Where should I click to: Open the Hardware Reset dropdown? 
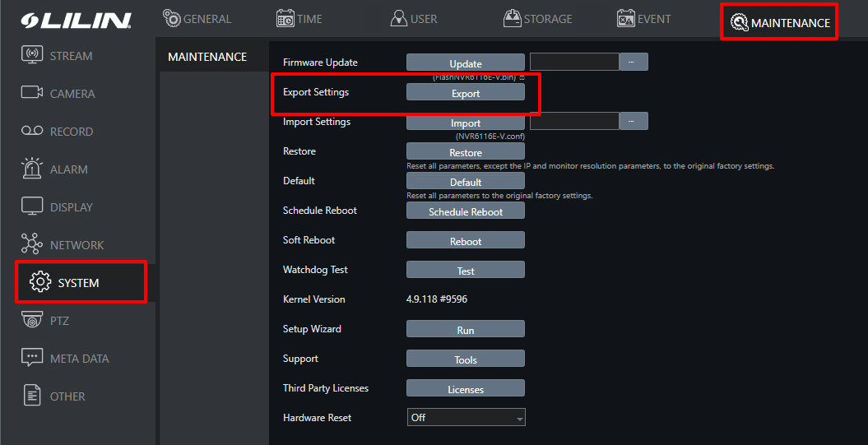click(466, 417)
